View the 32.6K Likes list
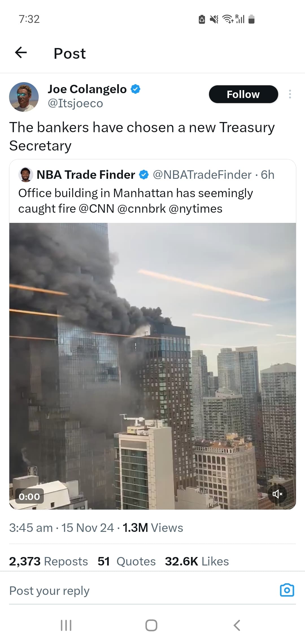The height and width of the screenshot is (644, 305). click(x=197, y=562)
